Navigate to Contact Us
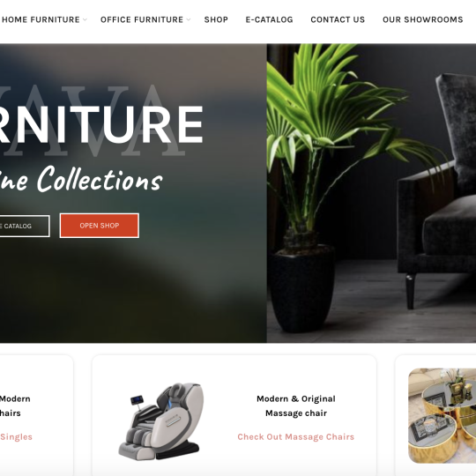 (338, 19)
